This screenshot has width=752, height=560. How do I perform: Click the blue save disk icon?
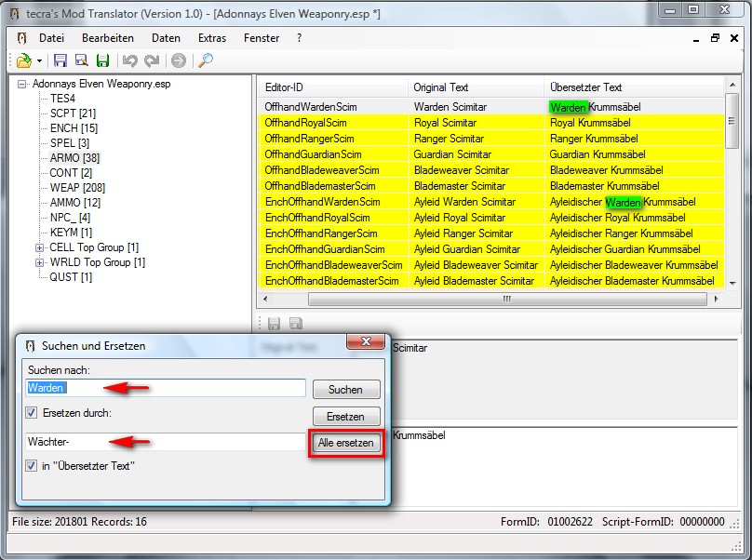click(x=60, y=60)
